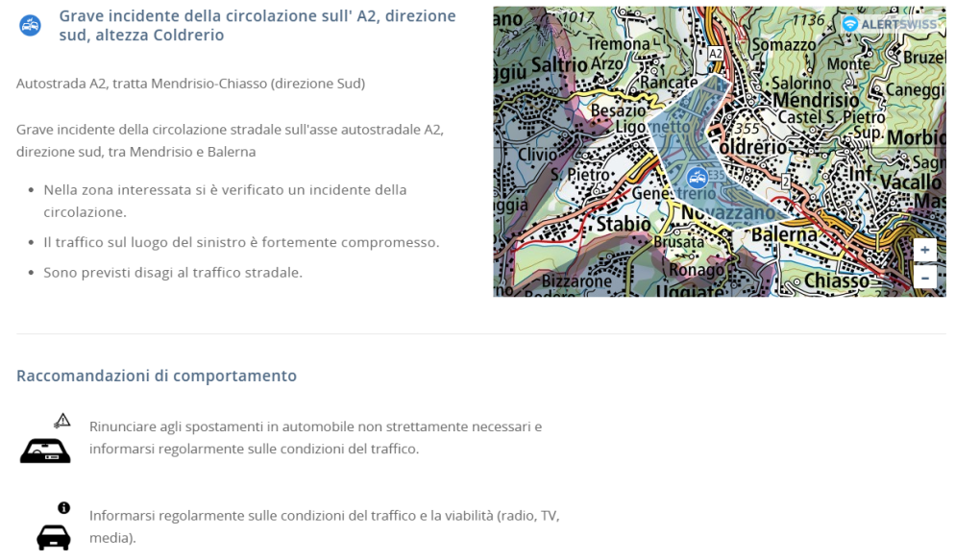Image resolution: width=955 pixels, height=560 pixels.
Task: Click the Besazio label on the map
Action: point(618,110)
